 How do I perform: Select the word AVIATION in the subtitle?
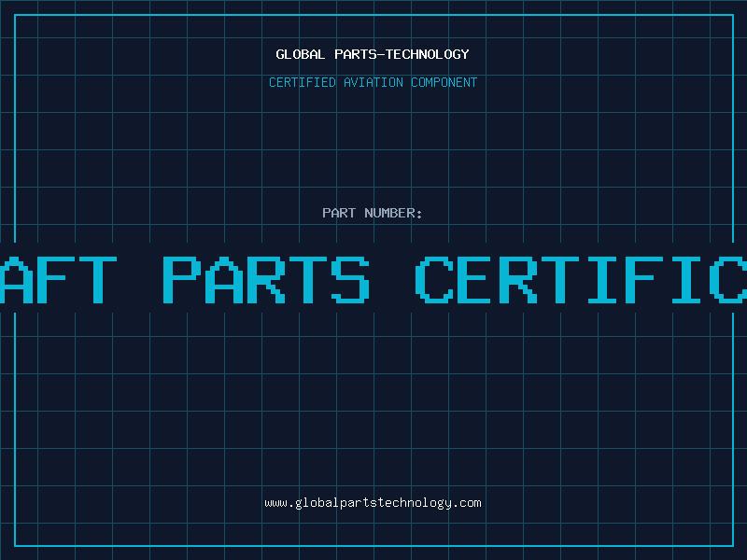(373, 82)
